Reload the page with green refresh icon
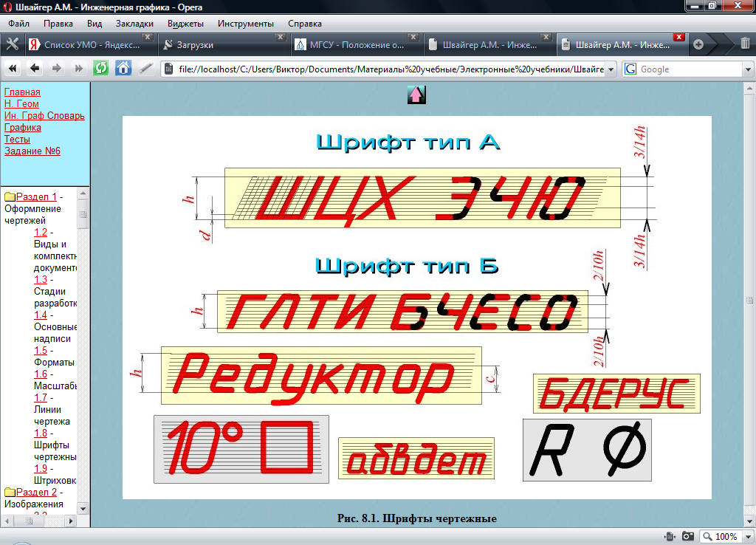 click(100, 69)
